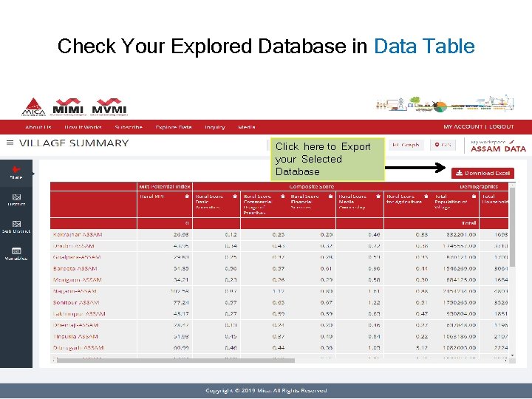Click the MICA logo

33,107
